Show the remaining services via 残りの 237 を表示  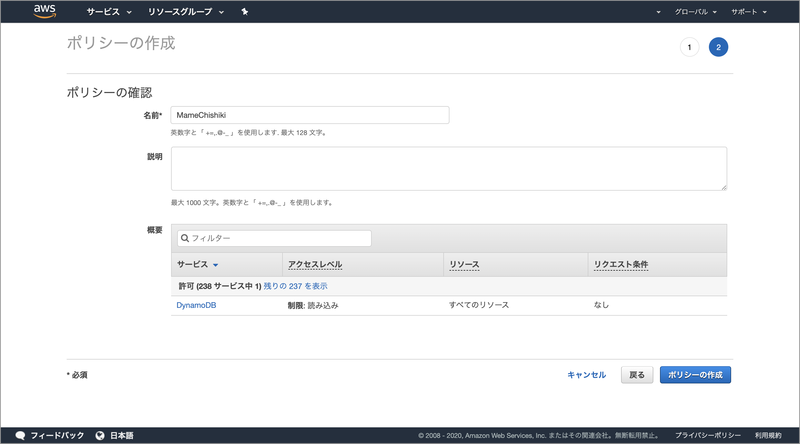(295, 286)
